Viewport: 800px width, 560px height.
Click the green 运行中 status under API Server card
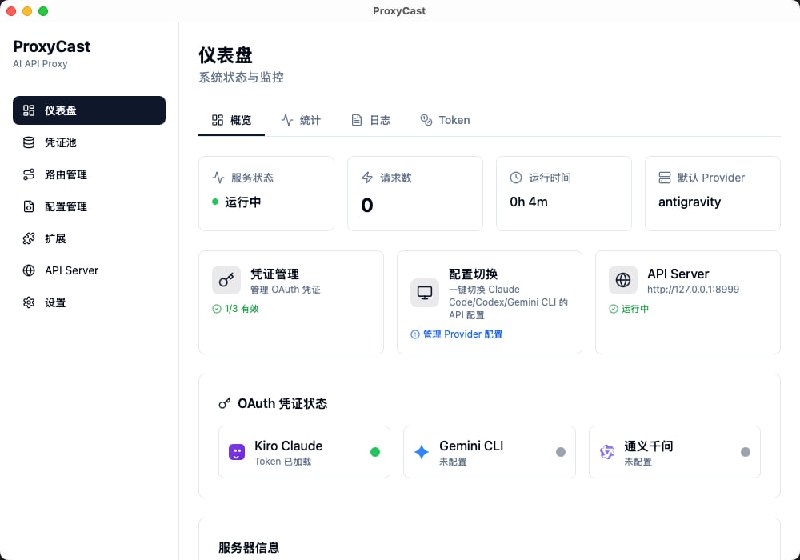635,309
